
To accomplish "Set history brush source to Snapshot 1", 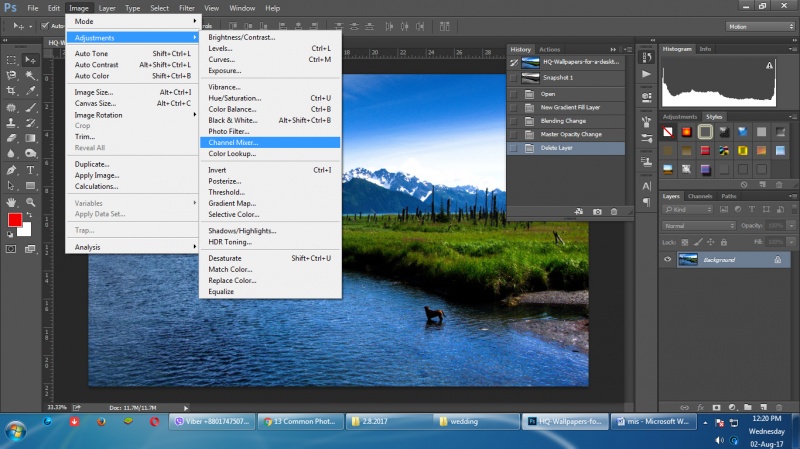I will pyautogui.click(x=513, y=77).
